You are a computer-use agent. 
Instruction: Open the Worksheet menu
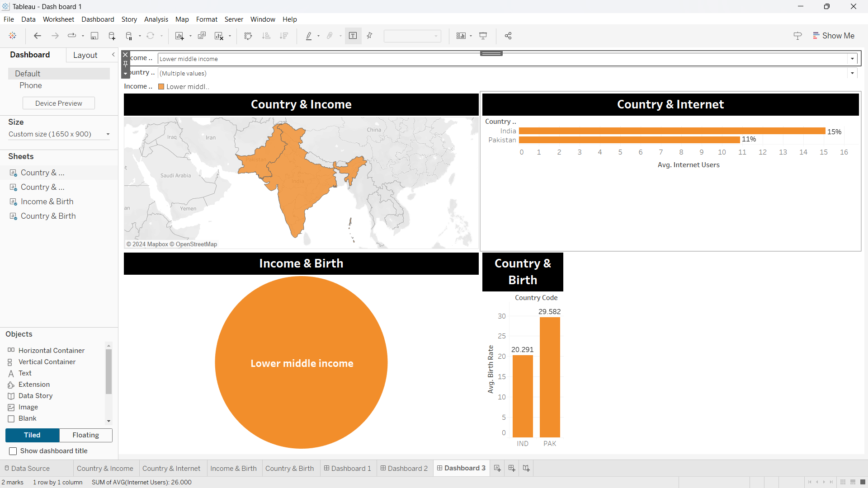pyautogui.click(x=58, y=19)
